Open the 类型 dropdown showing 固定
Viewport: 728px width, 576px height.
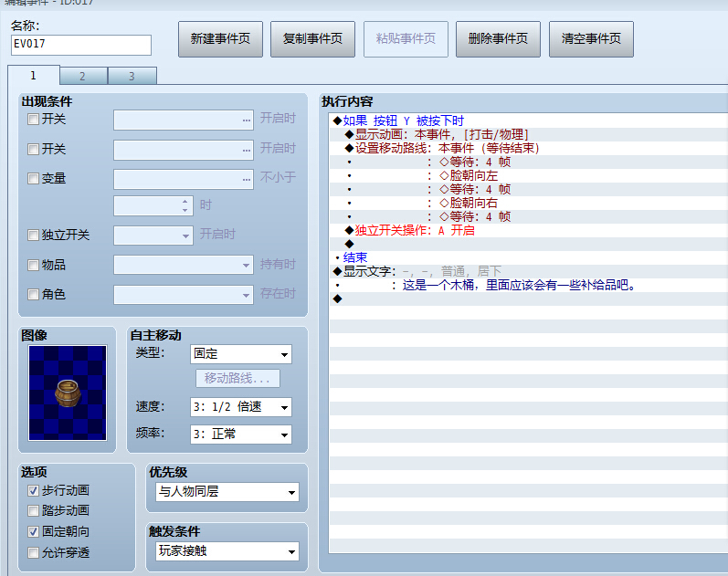pos(240,354)
